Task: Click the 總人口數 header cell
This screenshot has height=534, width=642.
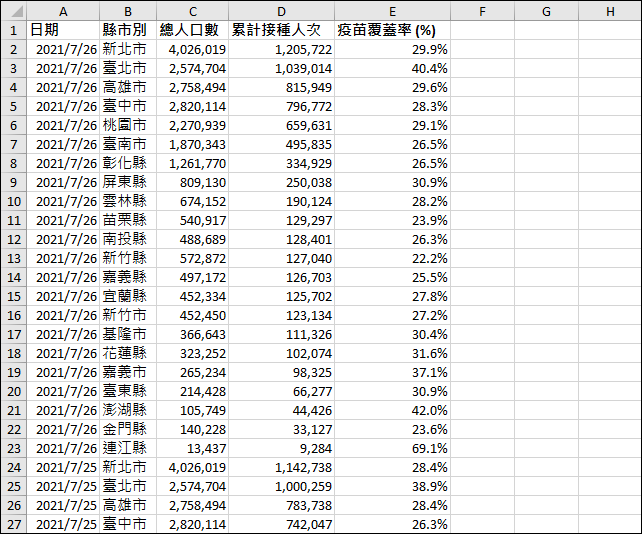Action: coord(192,30)
